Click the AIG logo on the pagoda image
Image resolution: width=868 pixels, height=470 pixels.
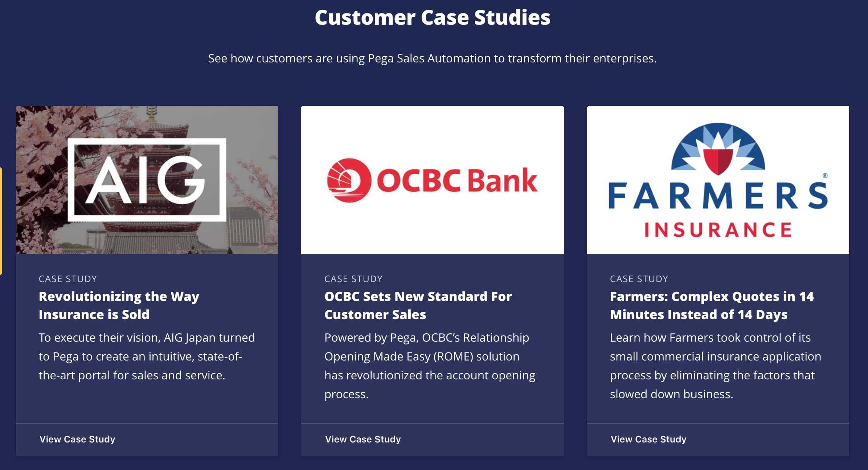pyautogui.click(x=147, y=180)
